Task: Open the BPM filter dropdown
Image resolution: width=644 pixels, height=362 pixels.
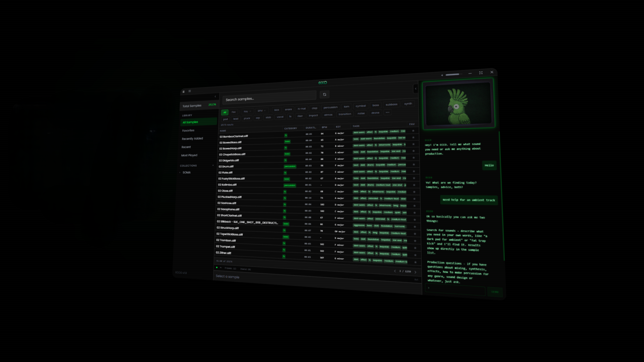Action: 261,111
